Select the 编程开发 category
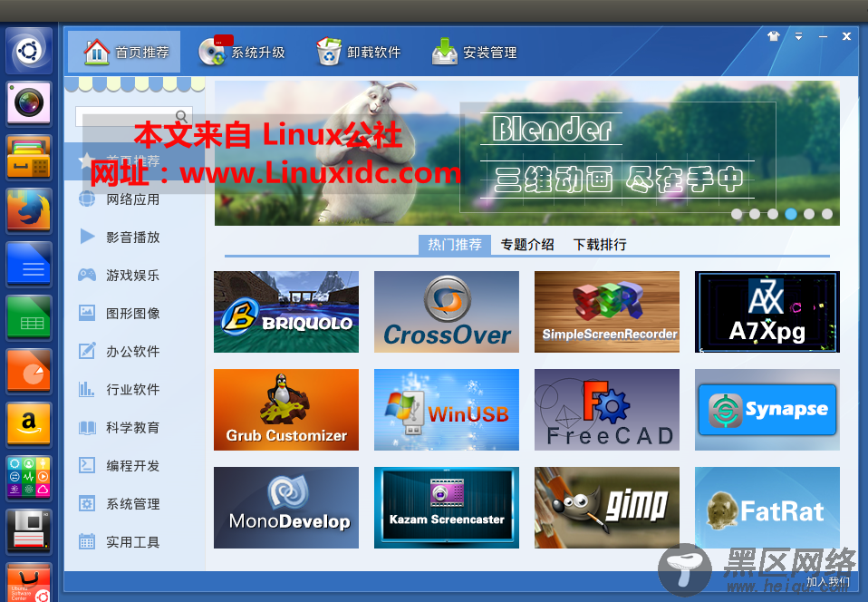Screen dimensions: 868x602 (x=134, y=466)
